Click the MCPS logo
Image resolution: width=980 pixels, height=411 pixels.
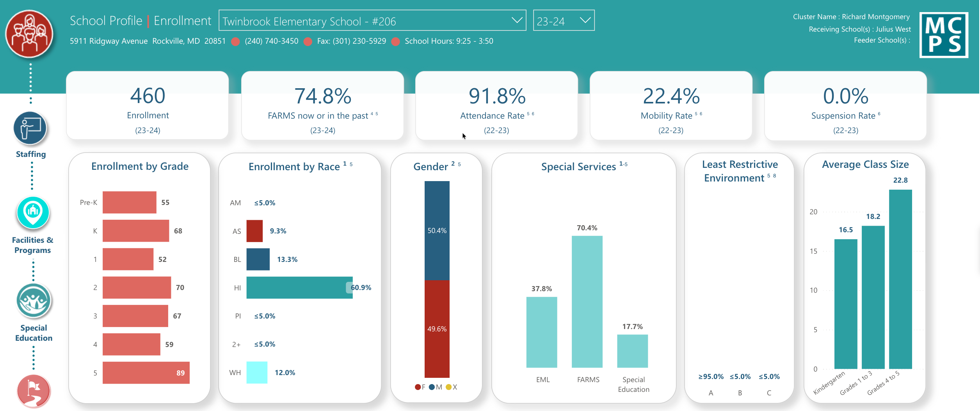click(x=944, y=35)
